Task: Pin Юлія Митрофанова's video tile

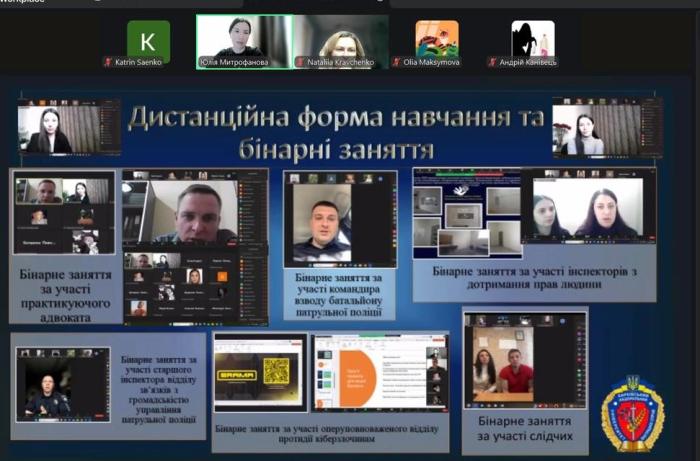Action: click(243, 36)
